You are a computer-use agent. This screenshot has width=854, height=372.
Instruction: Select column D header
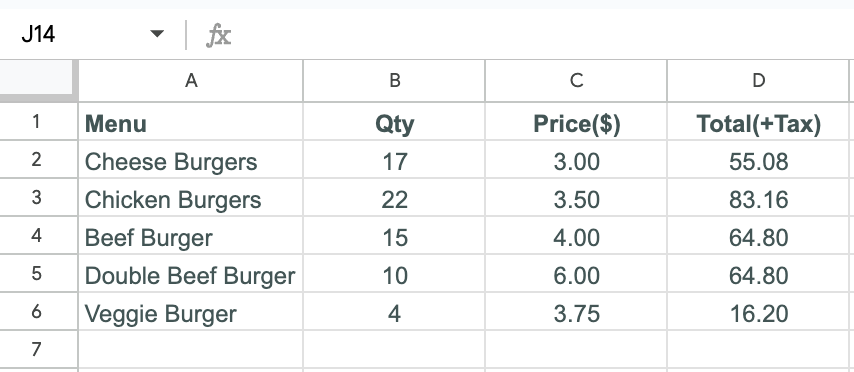click(x=758, y=81)
